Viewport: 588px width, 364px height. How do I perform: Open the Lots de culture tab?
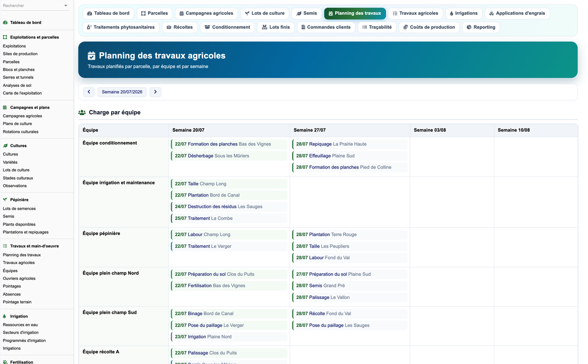point(265,13)
